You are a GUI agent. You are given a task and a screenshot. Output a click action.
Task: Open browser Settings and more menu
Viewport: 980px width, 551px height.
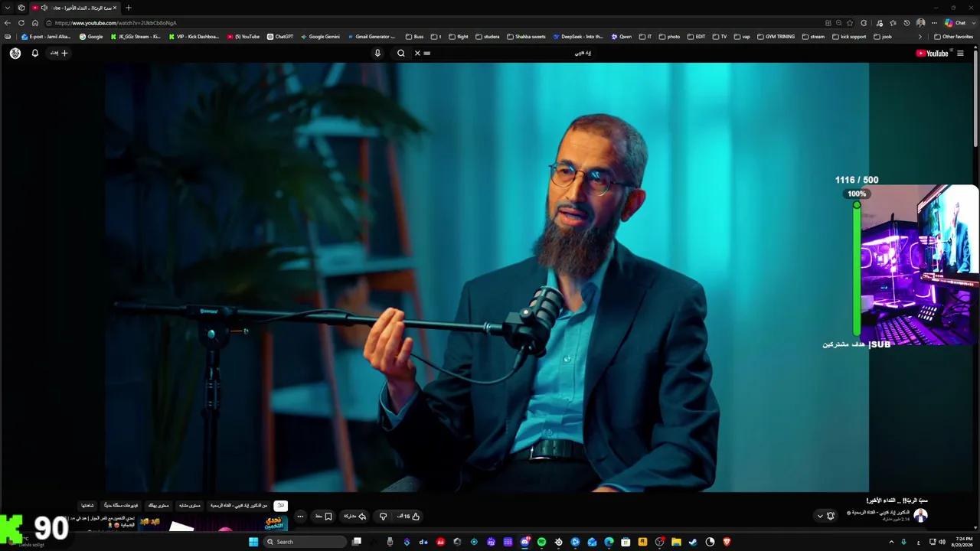(x=934, y=23)
